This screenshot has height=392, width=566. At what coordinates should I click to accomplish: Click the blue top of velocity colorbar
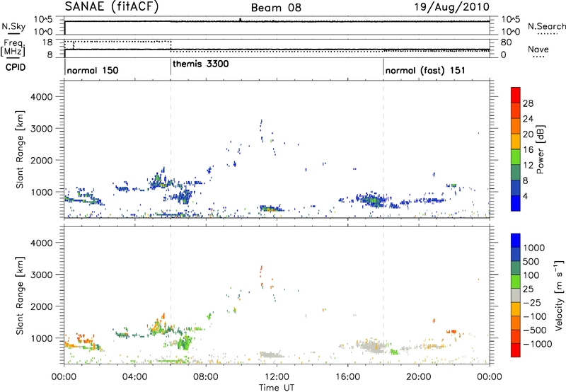(516, 241)
